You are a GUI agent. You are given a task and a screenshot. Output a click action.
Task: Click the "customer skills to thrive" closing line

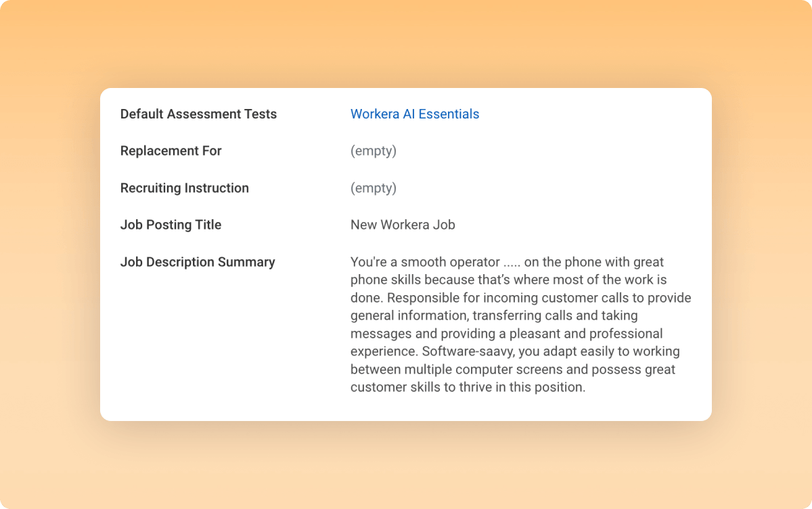(x=468, y=387)
